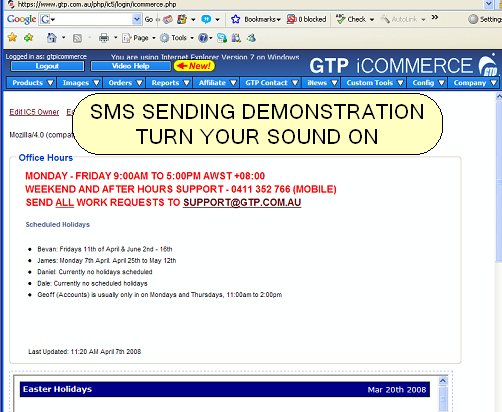Open the Google search box history dropdown
The width and height of the screenshot is (502, 412).
(x=136, y=19)
